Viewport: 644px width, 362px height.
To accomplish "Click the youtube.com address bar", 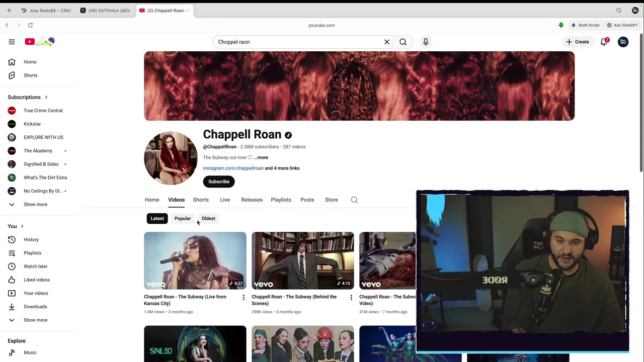I will [321, 25].
